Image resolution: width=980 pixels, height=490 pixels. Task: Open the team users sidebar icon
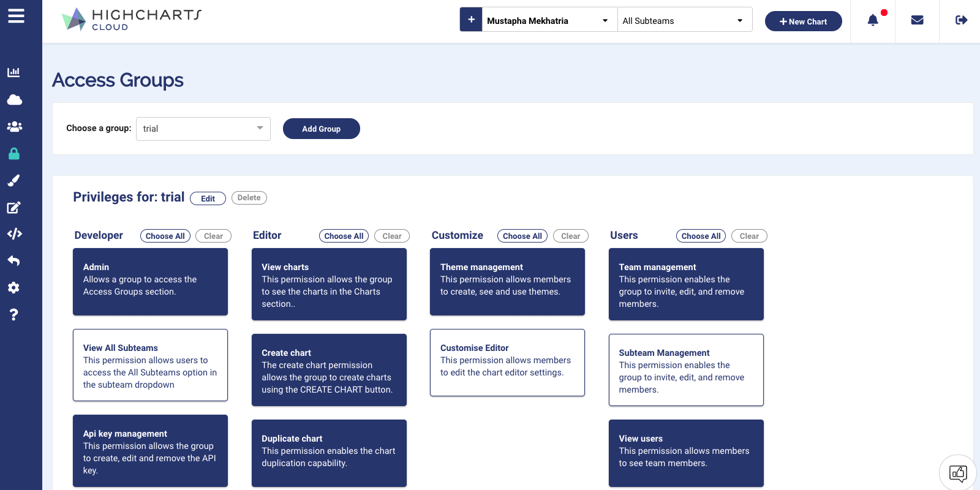pos(14,127)
